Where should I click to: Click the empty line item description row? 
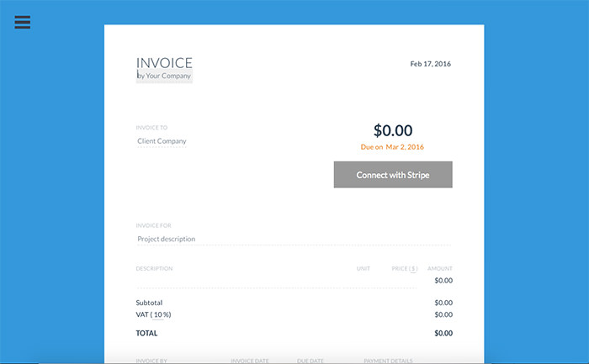(x=277, y=281)
